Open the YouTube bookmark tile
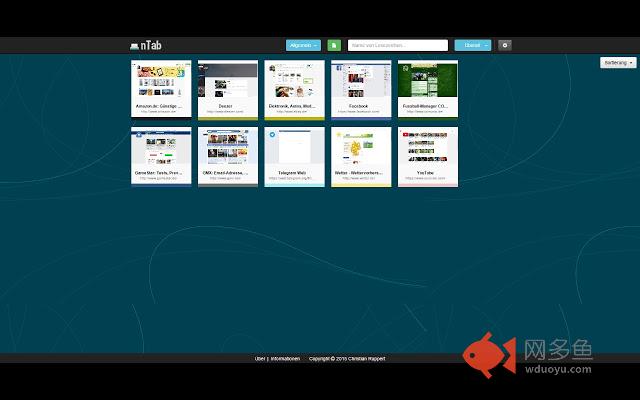 click(428, 156)
